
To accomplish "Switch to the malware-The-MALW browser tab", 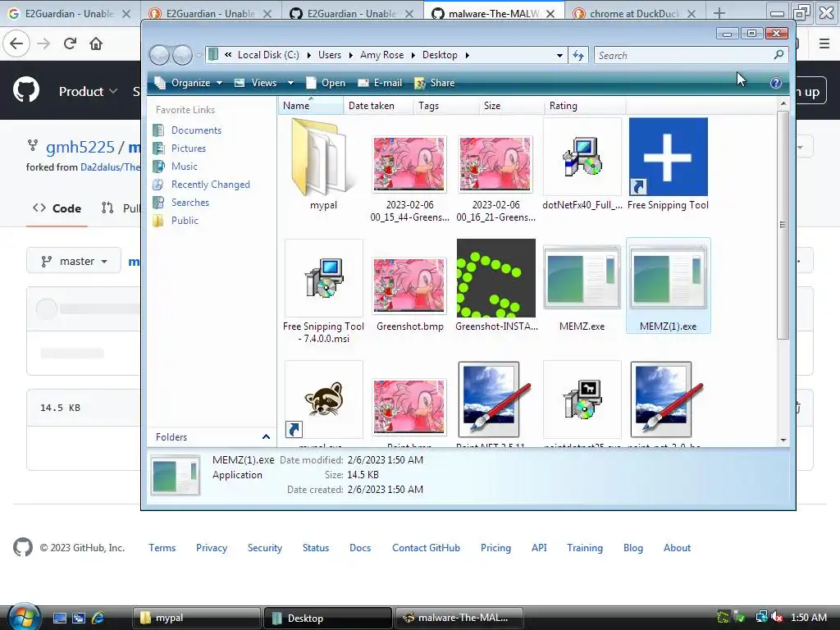I will pyautogui.click(x=493, y=13).
